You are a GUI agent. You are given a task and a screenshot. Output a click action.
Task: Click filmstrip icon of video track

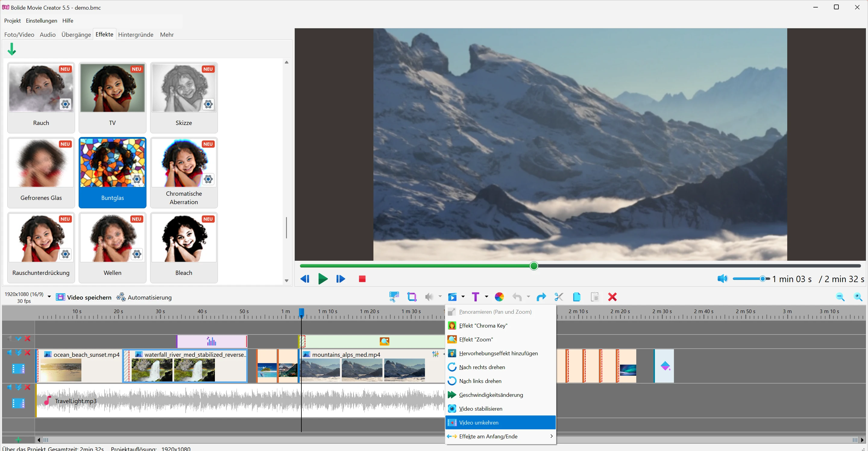pos(18,369)
